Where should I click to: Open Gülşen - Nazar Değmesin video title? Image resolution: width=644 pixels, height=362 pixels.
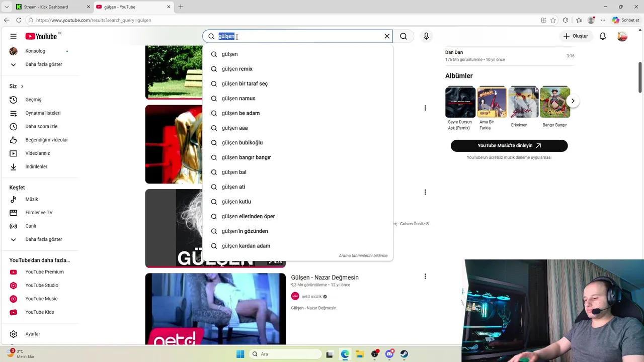325,278
